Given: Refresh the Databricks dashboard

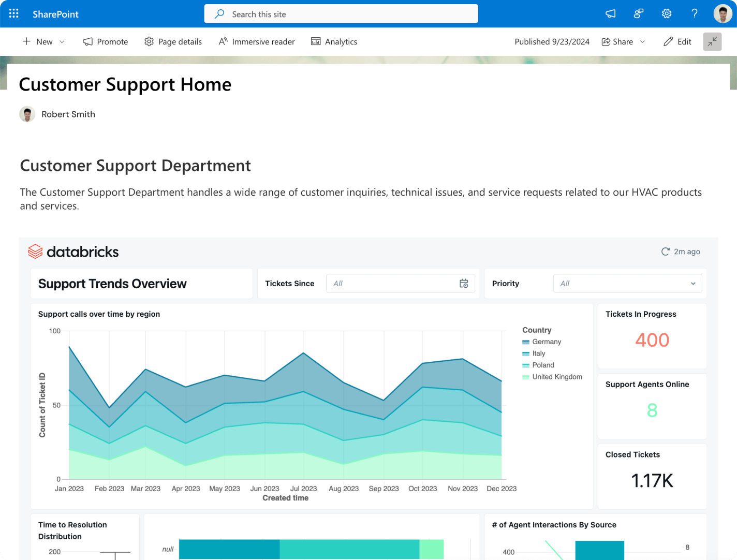Looking at the screenshot, I should 666,252.
